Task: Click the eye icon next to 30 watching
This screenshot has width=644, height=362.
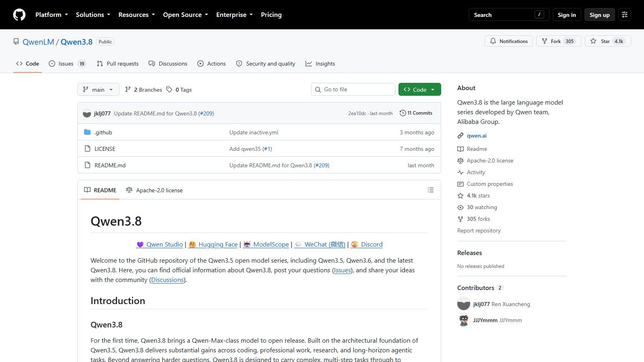Action: pos(460,208)
